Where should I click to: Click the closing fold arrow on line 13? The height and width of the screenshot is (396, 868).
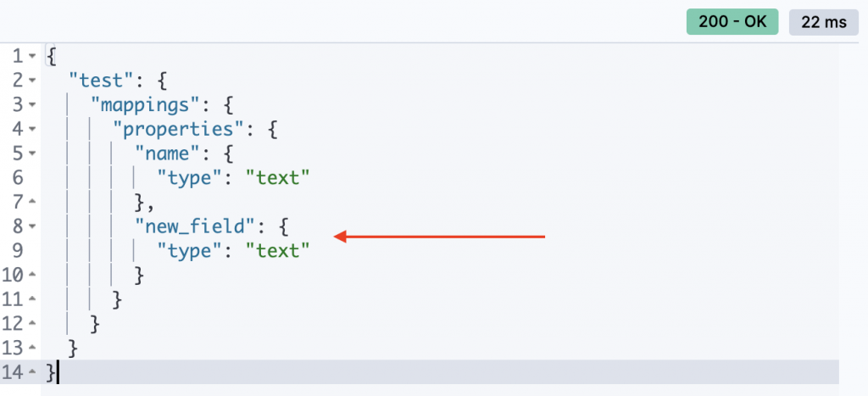[x=32, y=349]
